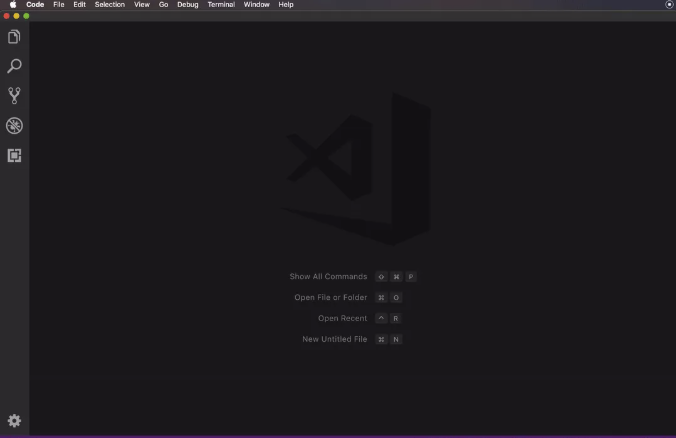The height and width of the screenshot is (438, 676).
Task: Open the Selection menu
Action: pos(110,5)
